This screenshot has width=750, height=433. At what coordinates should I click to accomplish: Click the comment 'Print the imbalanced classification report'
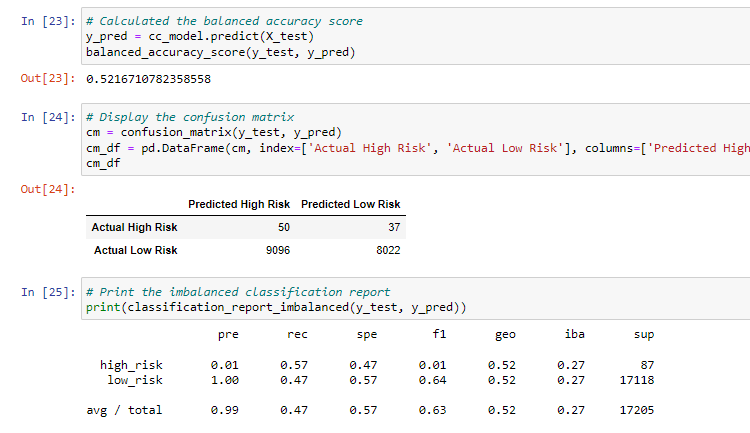(x=238, y=292)
